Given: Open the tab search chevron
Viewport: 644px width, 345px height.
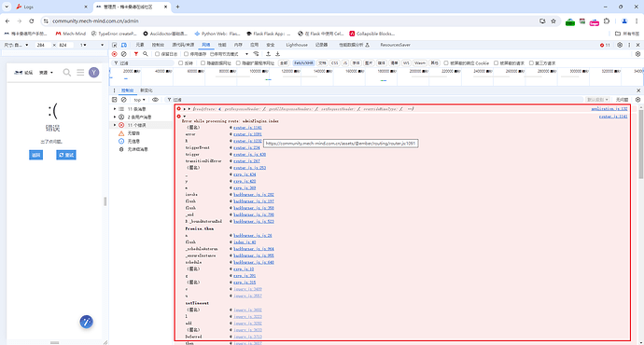Looking at the screenshot, I should (x=7, y=7).
